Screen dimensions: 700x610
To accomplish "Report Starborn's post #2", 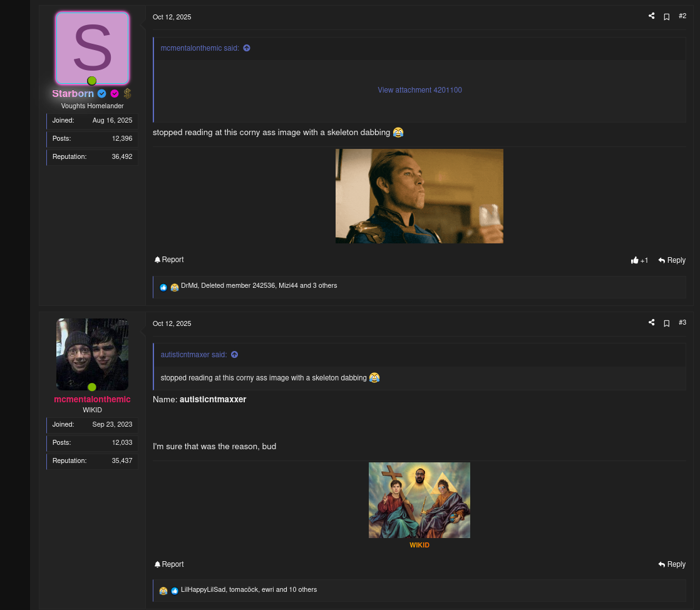I will pyautogui.click(x=169, y=260).
